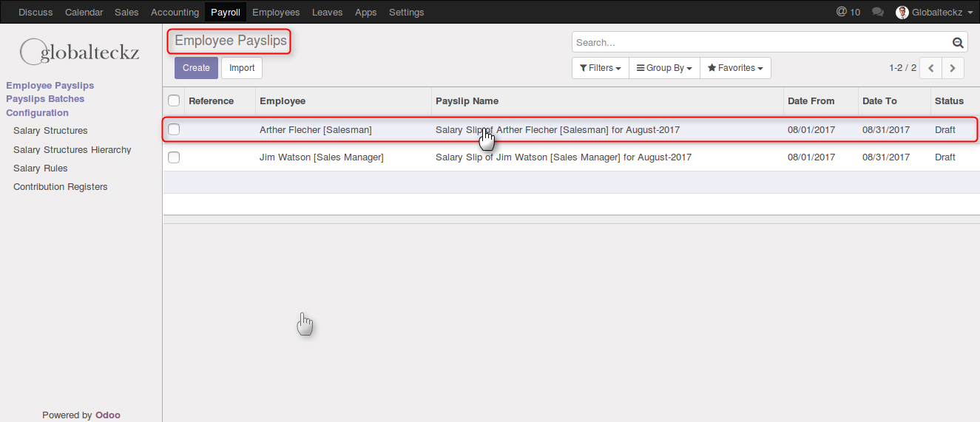This screenshot has width=980, height=422.
Task: Open the Group By dropdown
Action: tap(664, 68)
